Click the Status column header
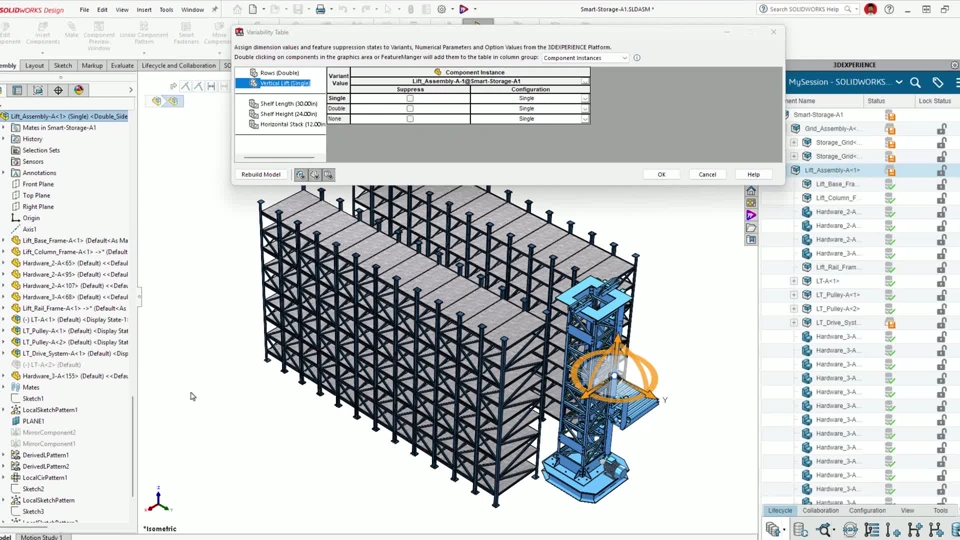 [x=876, y=100]
